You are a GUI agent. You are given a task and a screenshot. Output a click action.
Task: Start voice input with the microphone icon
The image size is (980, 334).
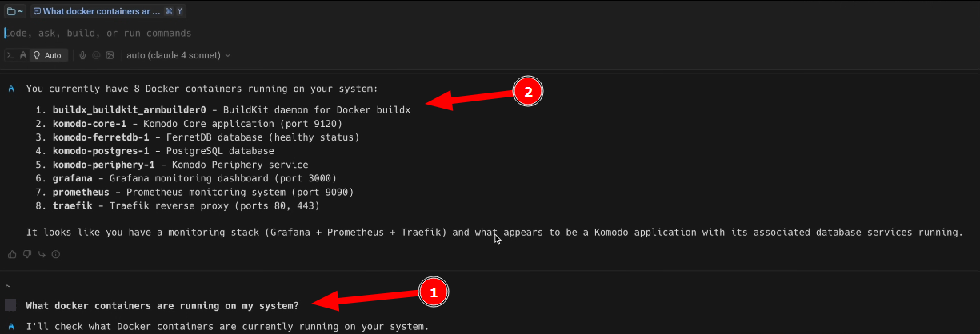coord(82,55)
